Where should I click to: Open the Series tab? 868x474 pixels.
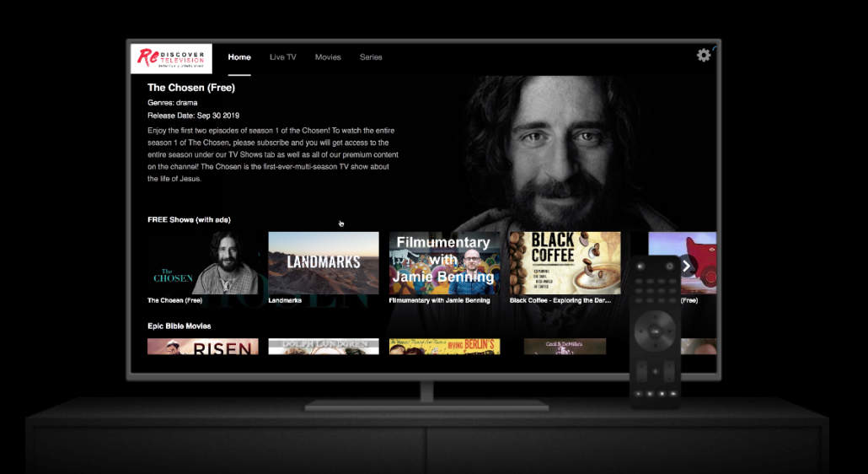tap(371, 57)
